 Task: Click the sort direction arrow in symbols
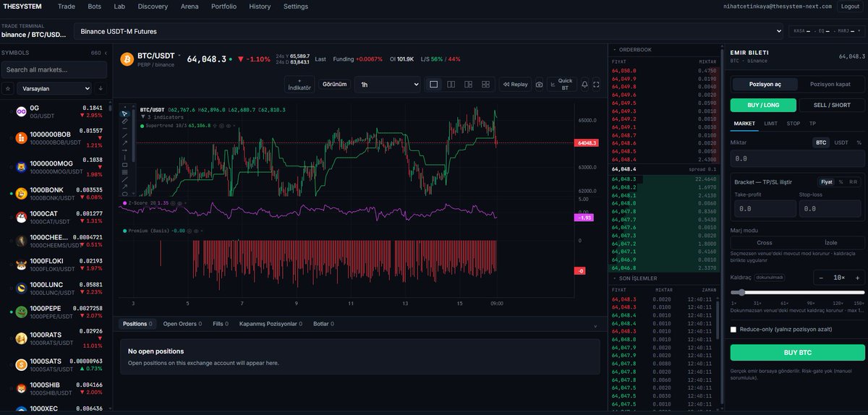click(101, 88)
